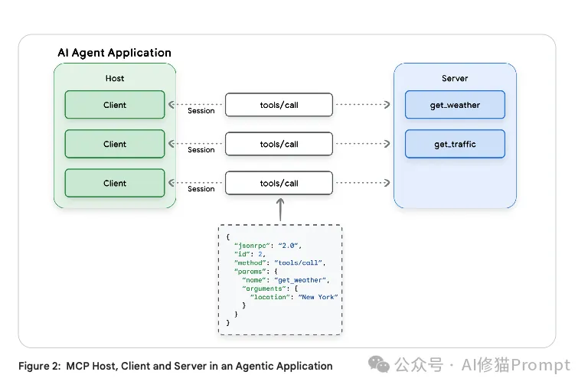Click the topmost Session label
Screen dimensions: 588x388
201,111
